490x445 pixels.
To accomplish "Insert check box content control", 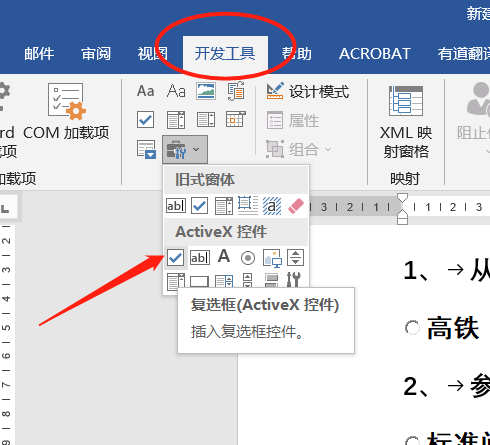I will click(x=146, y=119).
